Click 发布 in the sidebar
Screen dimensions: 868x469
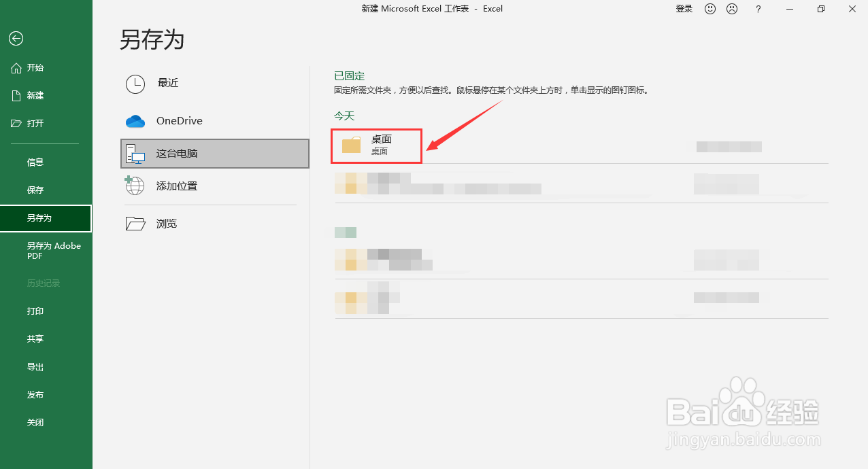point(35,394)
